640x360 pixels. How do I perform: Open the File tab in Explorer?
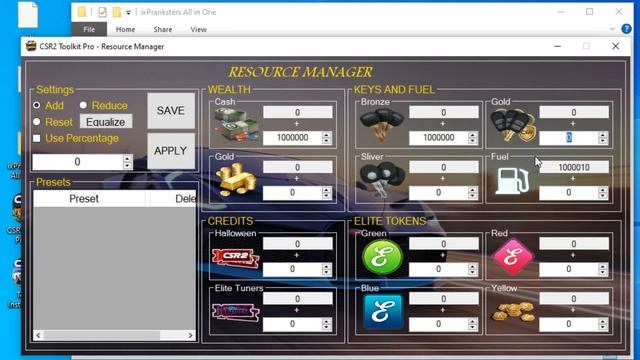click(x=89, y=29)
